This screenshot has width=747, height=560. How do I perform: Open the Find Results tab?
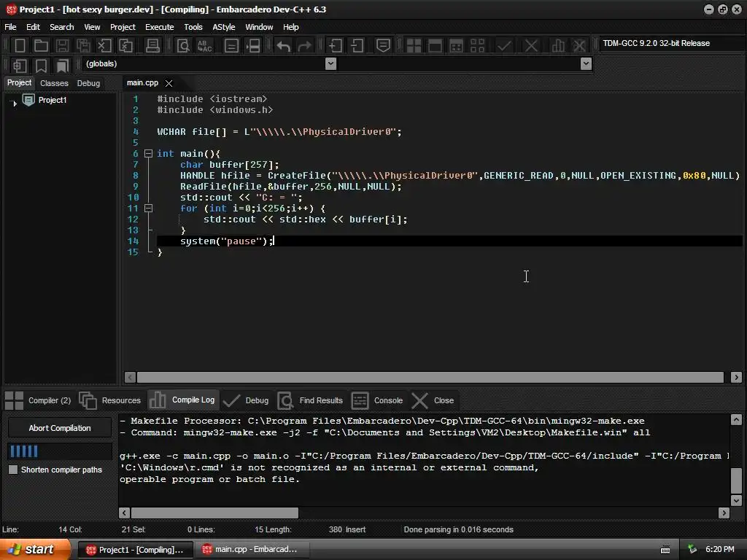[x=310, y=400]
